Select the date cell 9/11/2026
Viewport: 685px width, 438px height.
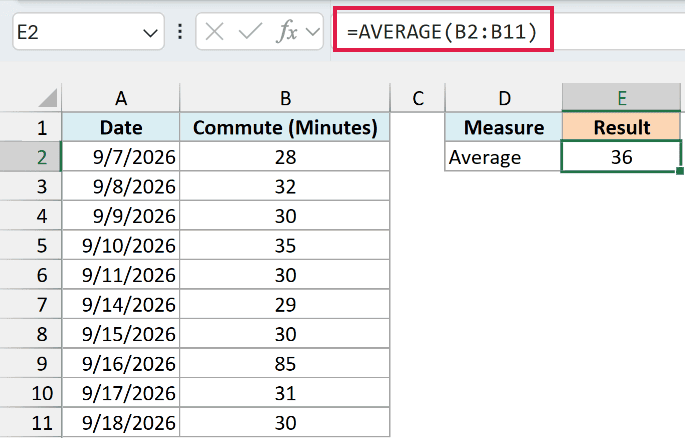pos(121,275)
